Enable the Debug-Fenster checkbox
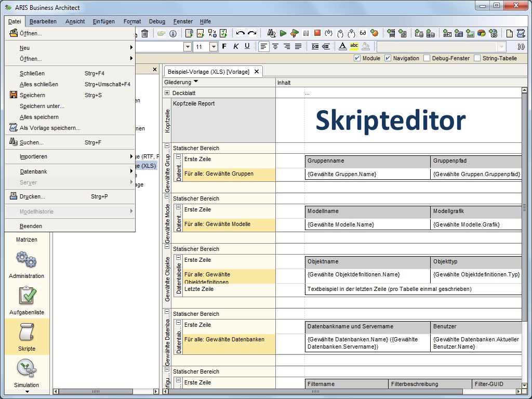 (x=427, y=58)
